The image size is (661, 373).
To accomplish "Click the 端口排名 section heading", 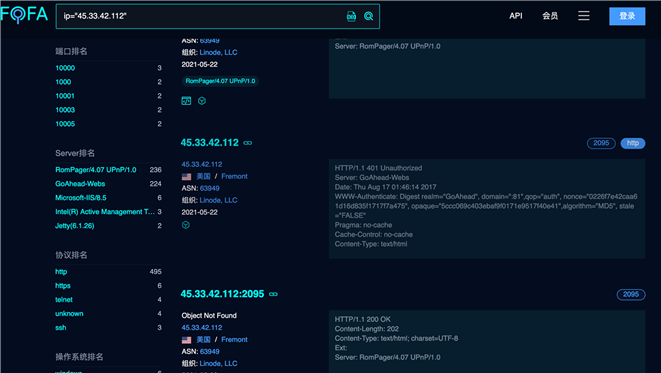I will (x=71, y=51).
